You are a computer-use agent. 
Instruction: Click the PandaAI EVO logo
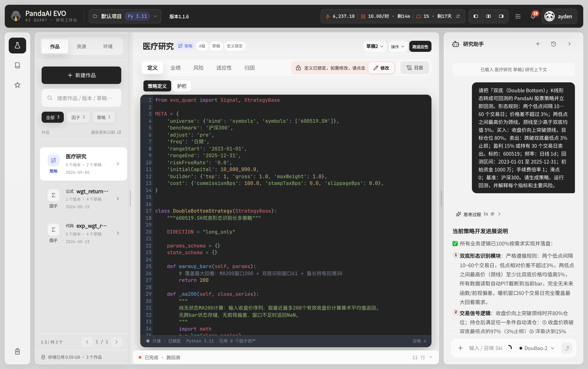coord(16,16)
